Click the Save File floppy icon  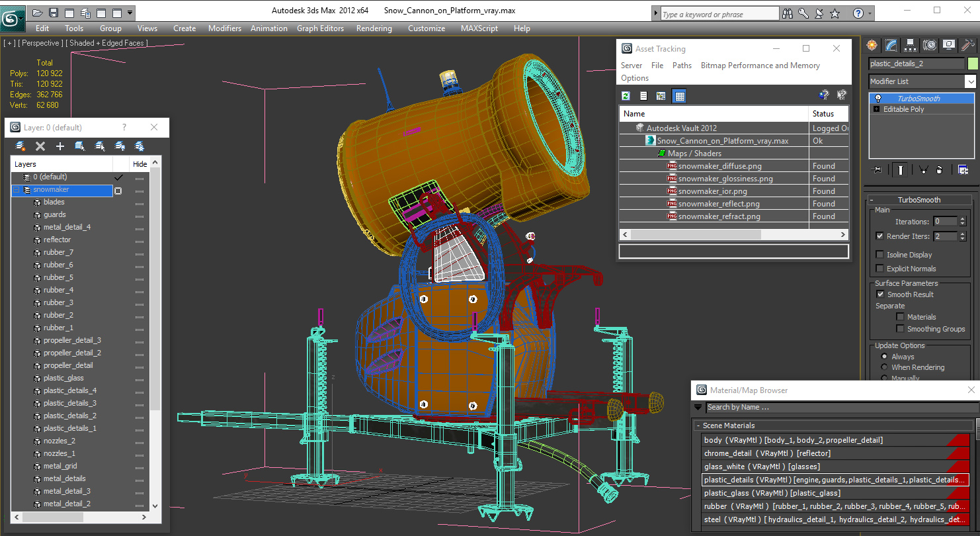(54, 13)
